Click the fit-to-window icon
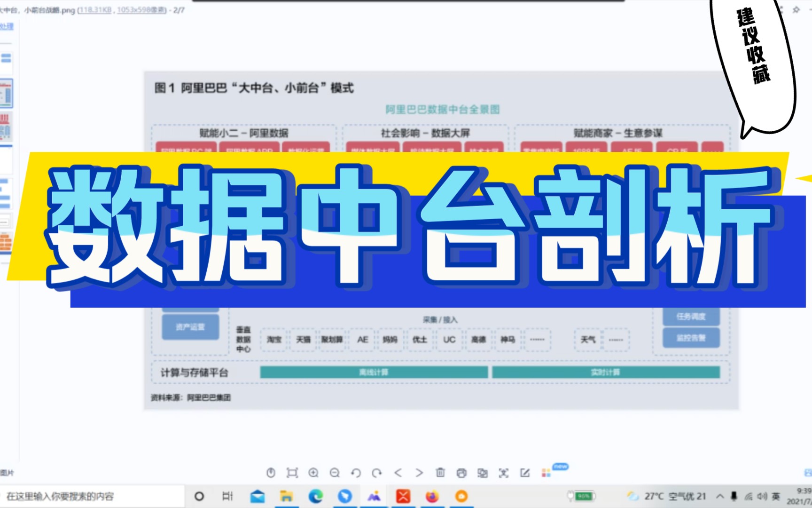Viewport: 812px width, 508px height. [x=292, y=473]
